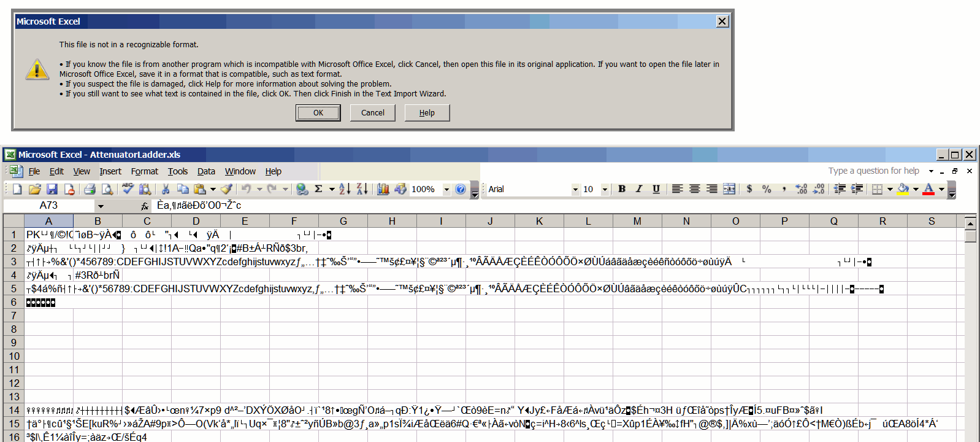Decrease the cell indent
The image size is (980, 442).
tap(840, 189)
